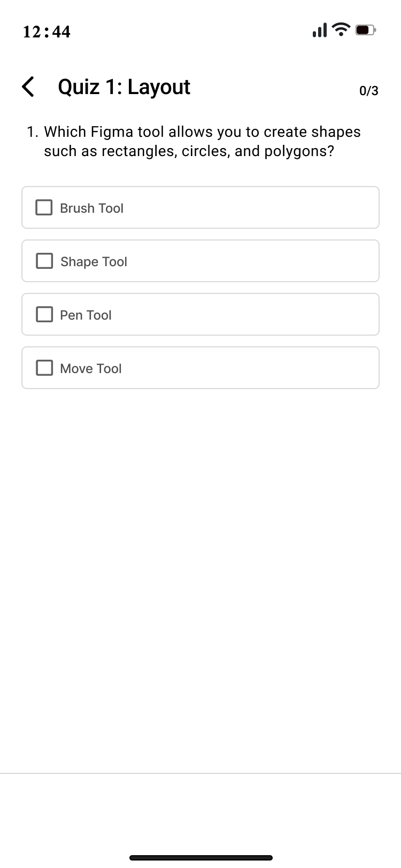
Task: Tap the Wi-Fi status icon
Action: click(341, 29)
